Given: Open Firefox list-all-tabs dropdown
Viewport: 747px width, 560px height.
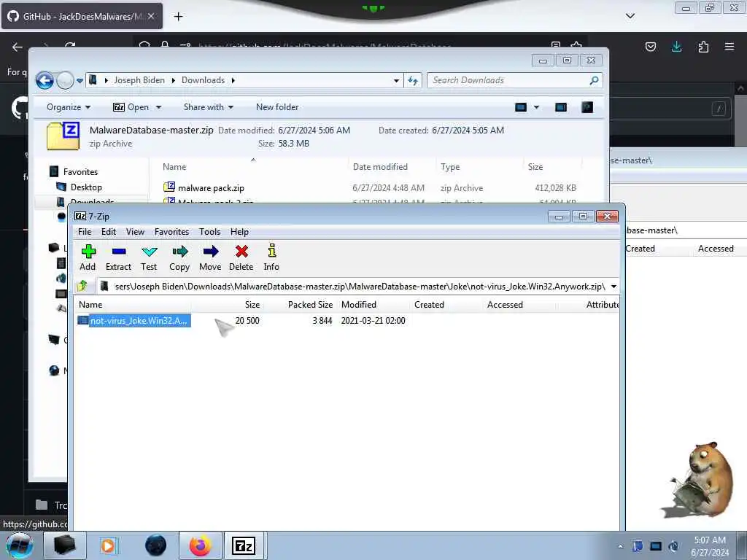Looking at the screenshot, I should coord(630,16).
